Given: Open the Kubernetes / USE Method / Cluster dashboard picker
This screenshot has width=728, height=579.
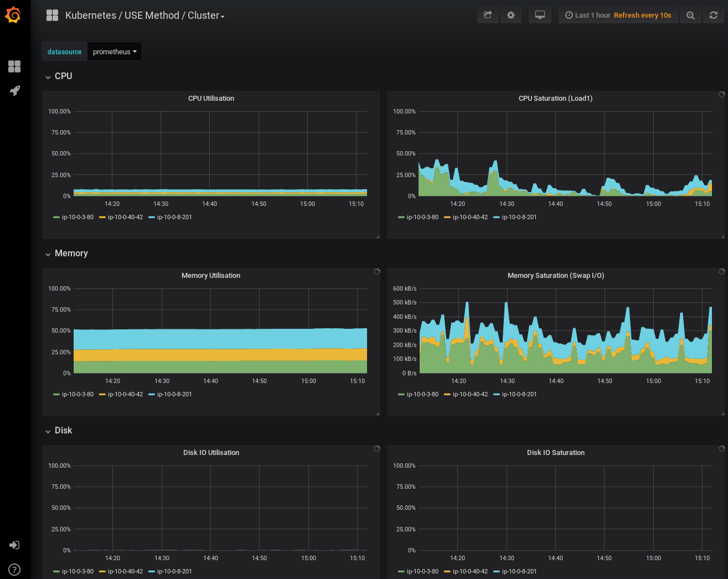Looking at the screenshot, I should (x=145, y=15).
